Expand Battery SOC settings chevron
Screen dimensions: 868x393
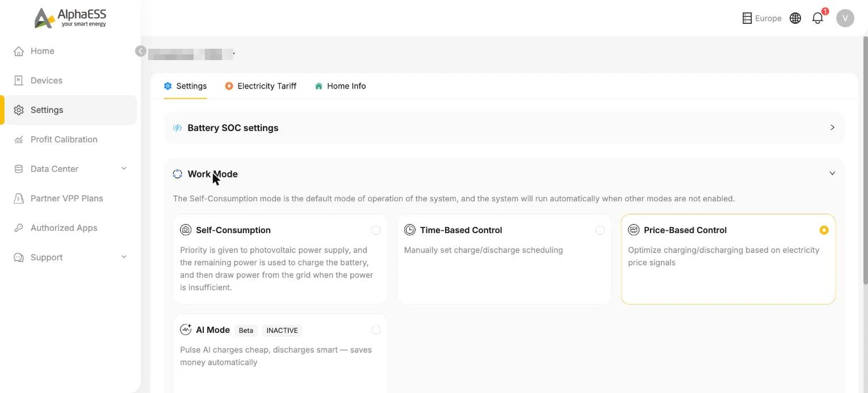[832, 128]
